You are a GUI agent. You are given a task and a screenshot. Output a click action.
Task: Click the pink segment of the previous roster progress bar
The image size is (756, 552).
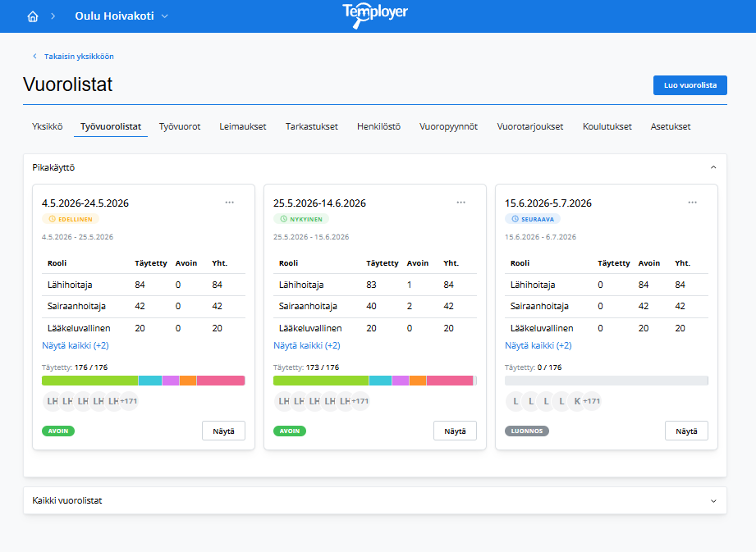point(220,381)
